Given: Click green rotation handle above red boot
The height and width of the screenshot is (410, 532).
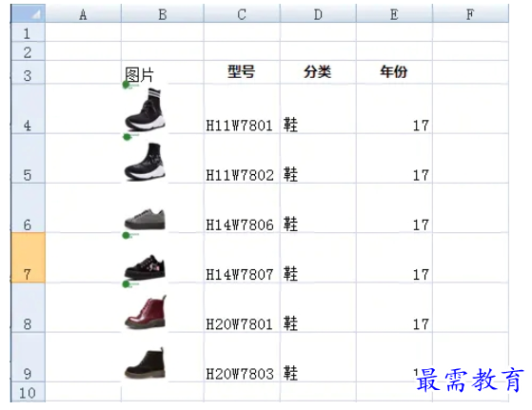Looking at the screenshot, I should pos(126,284).
